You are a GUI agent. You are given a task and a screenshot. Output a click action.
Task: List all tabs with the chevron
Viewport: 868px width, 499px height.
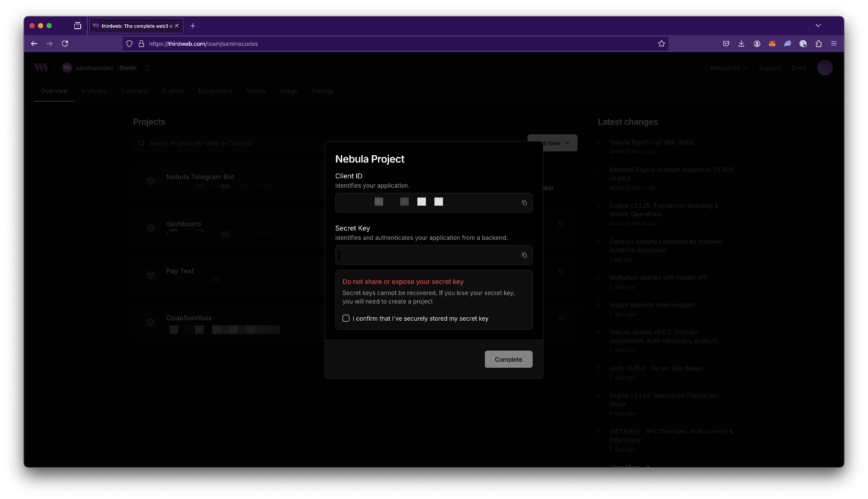click(x=818, y=26)
